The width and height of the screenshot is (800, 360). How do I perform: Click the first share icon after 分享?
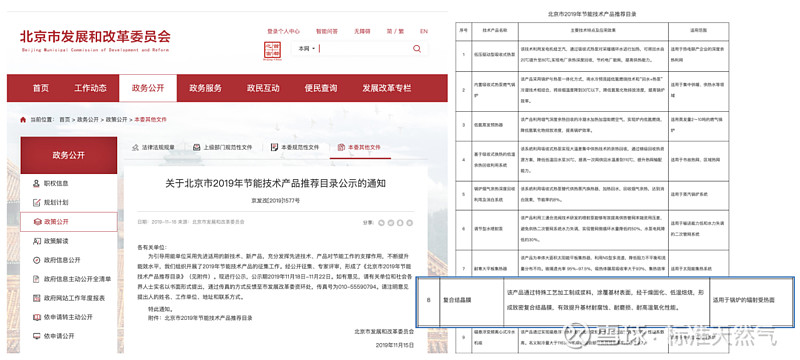381,223
